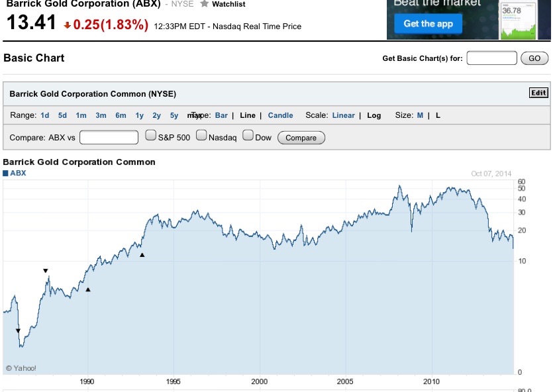The width and height of the screenshot is (557, 392).
Task: View the max range chart
Action: tap(193, 115)
